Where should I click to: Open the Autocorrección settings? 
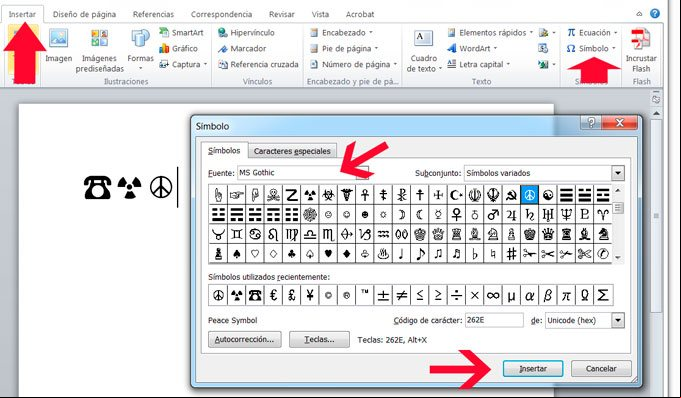tap(245, 340)
